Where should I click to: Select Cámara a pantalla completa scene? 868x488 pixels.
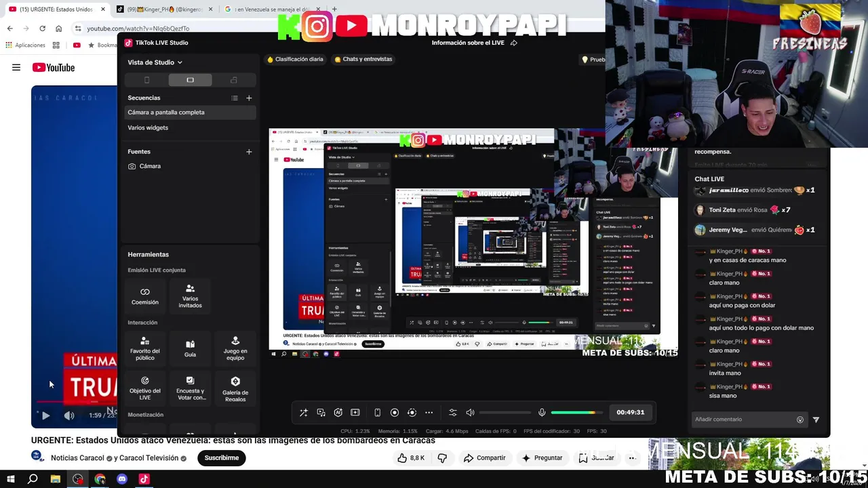(190, 113)
